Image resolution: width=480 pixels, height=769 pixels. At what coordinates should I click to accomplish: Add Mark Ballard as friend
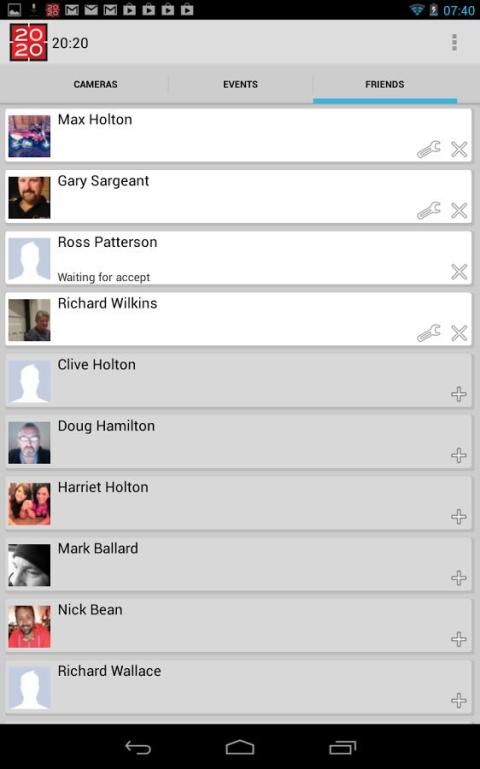point(458,578)
